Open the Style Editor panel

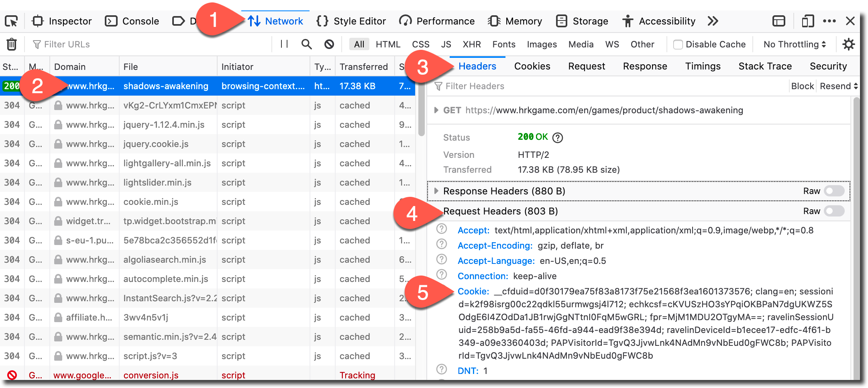pos(351,21)
